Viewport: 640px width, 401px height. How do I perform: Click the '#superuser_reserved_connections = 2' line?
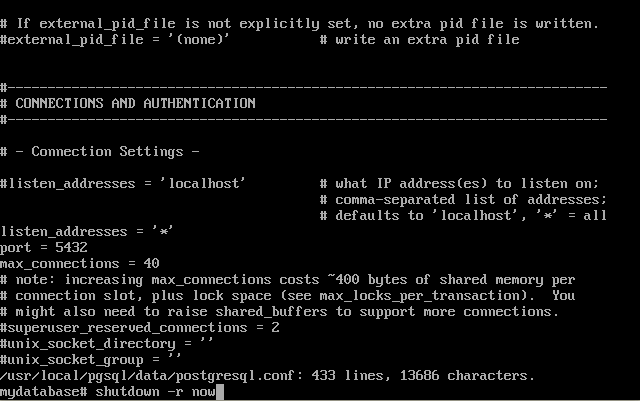[140, 327]
